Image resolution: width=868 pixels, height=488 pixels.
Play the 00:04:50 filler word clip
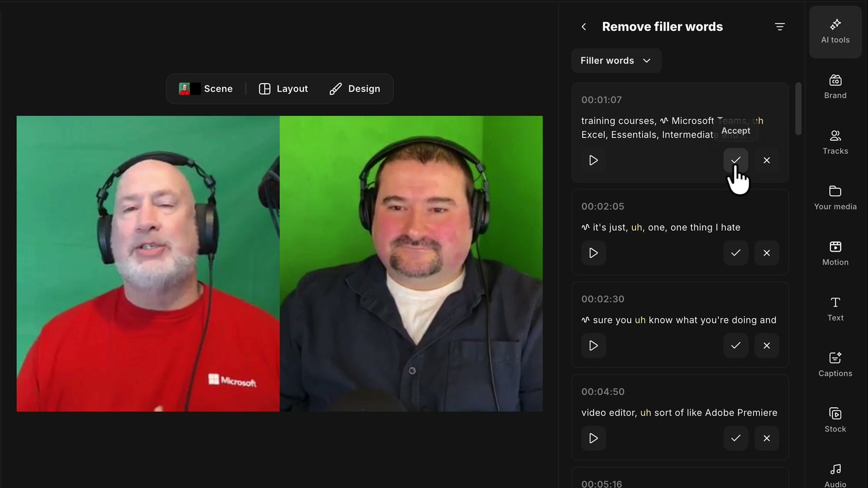(x=593, y=438)
